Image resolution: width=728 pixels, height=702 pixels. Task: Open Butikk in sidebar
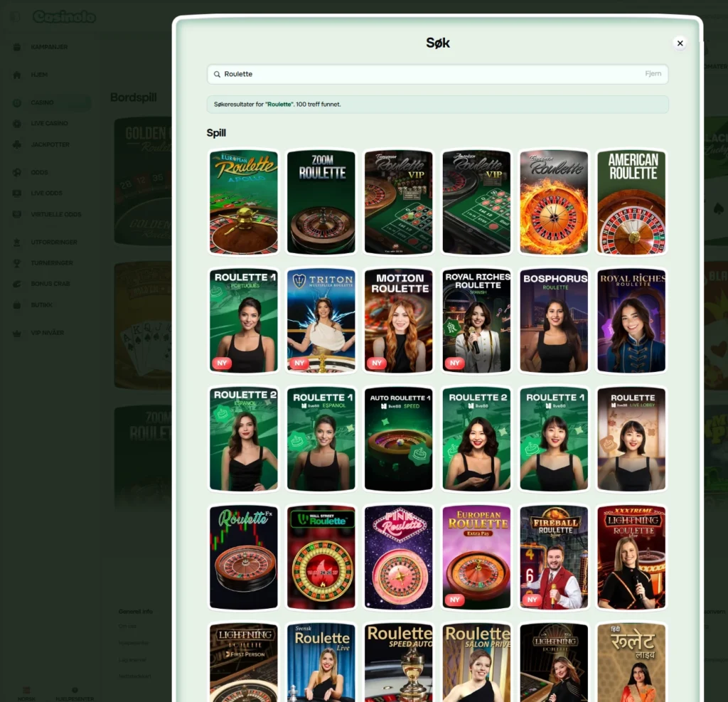[42, 305]
